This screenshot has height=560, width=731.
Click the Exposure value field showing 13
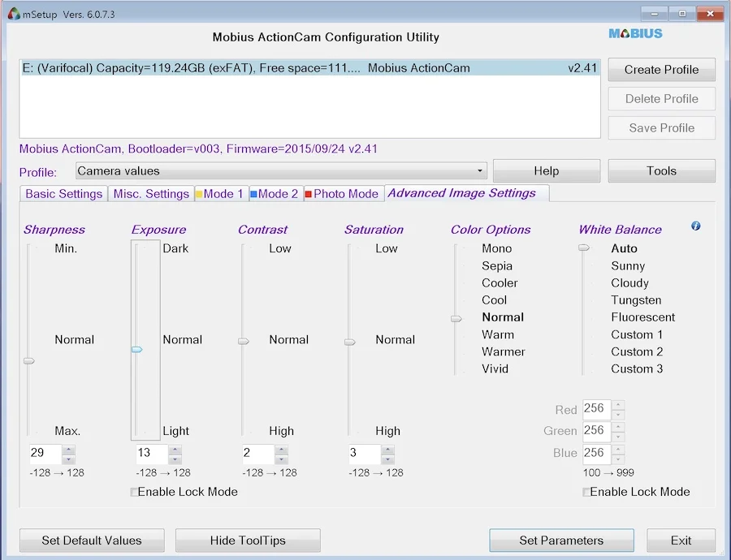152,454
